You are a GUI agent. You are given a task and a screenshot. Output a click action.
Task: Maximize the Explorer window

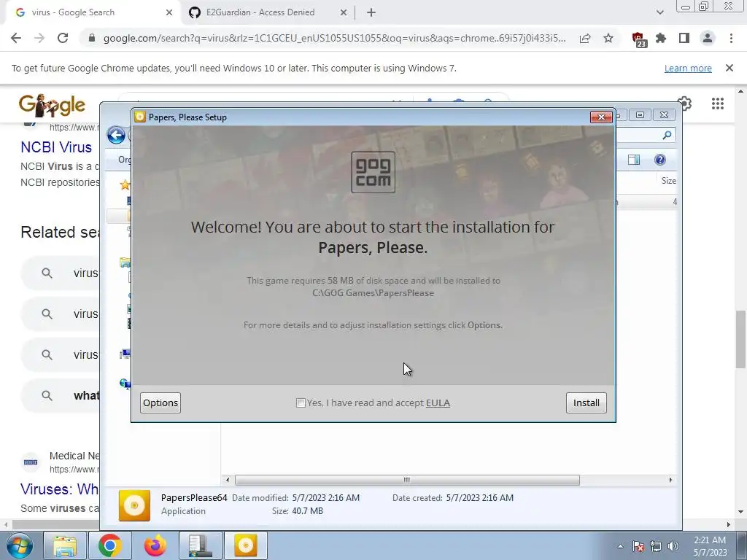click(640, 114)
